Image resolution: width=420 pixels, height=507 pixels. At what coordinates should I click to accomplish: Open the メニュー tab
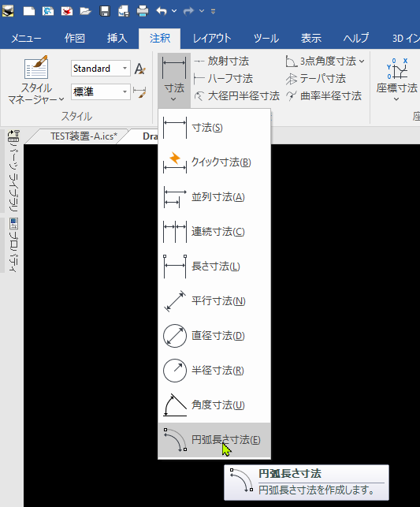(x=26, y=39)
